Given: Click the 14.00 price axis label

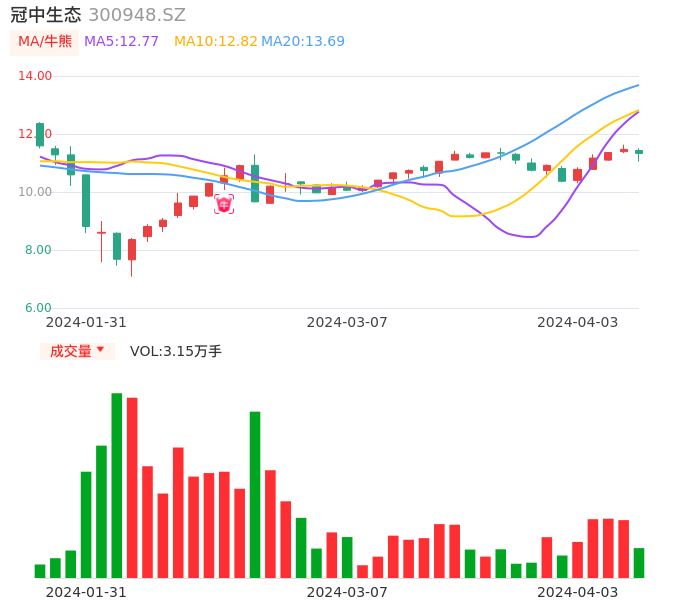Looking at the screenshot, I should click(36, 76).
